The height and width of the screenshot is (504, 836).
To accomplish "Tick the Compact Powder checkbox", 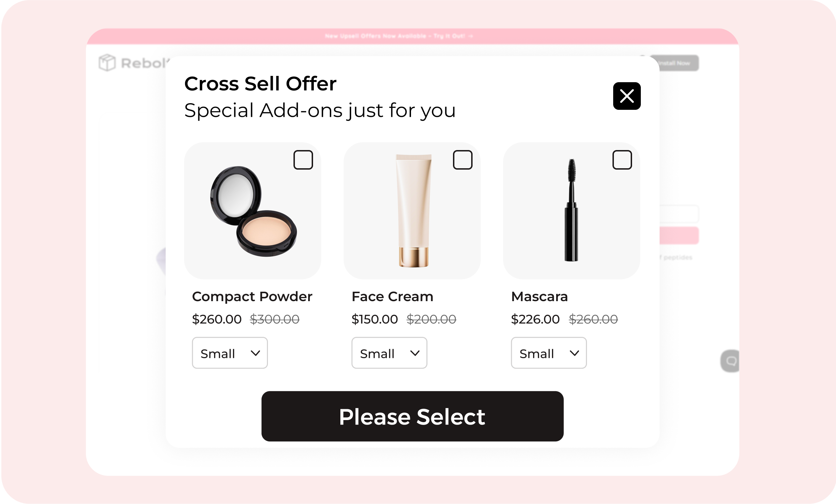I will click(x=303, y=160).
